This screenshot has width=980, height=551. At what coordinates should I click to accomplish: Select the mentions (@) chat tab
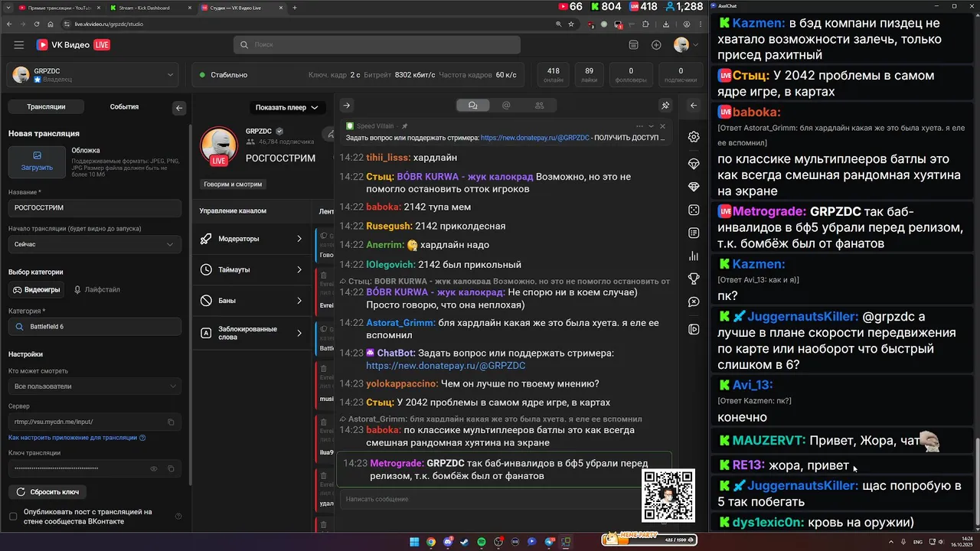(x=506, y=106)
